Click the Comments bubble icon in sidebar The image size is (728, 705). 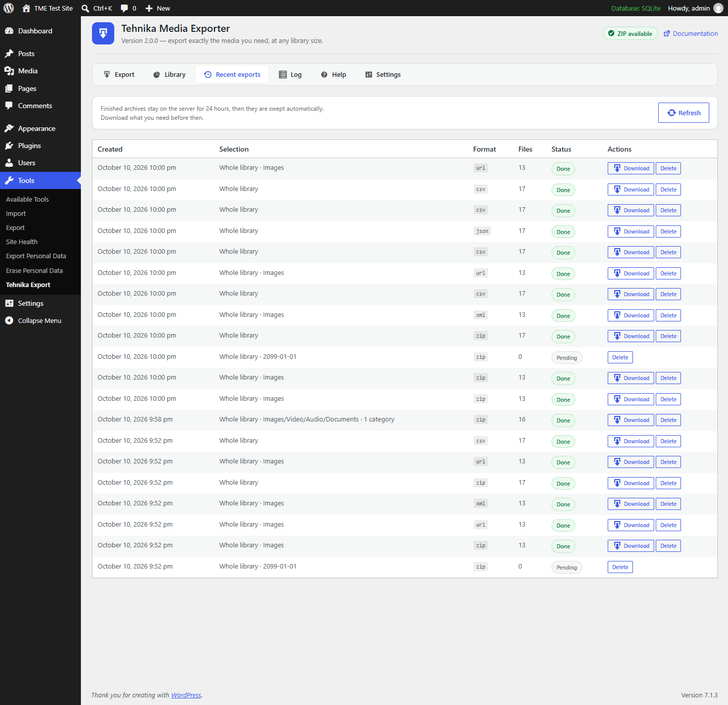tap(9, 106)
